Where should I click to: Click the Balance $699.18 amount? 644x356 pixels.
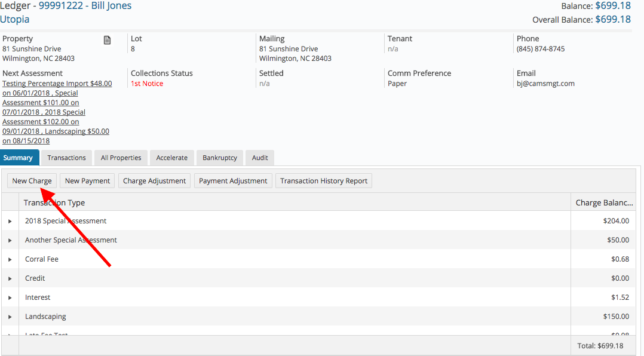[x=613, y=6]
